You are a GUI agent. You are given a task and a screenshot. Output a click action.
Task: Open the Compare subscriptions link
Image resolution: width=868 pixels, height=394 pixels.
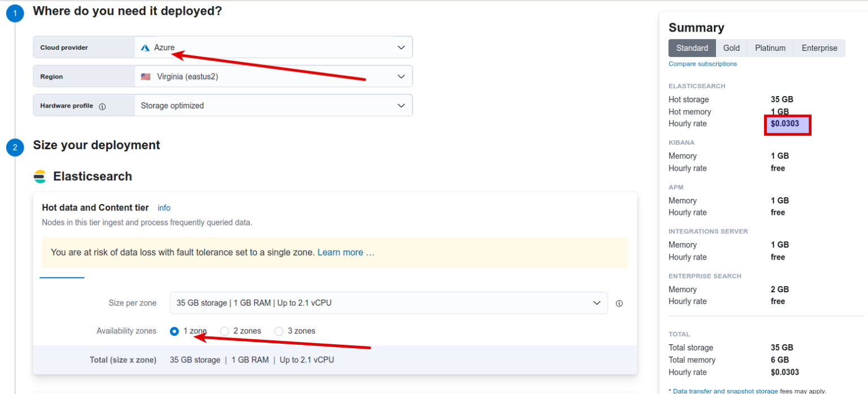point(702,63)
